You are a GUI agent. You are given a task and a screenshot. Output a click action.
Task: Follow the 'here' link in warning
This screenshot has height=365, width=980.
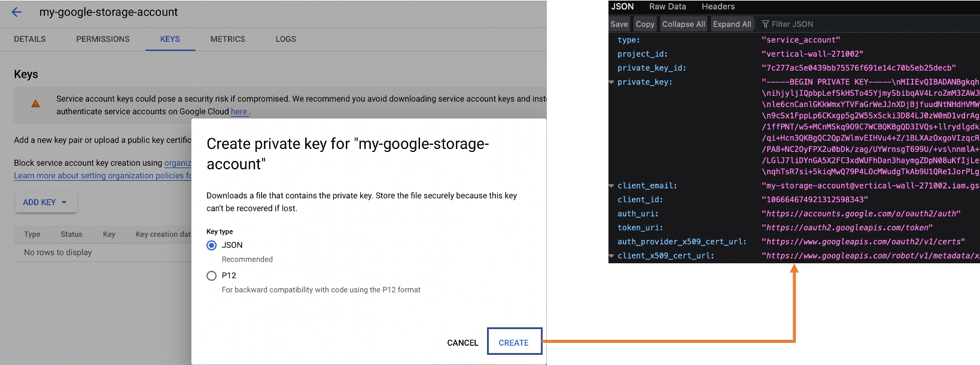(239, 112)
